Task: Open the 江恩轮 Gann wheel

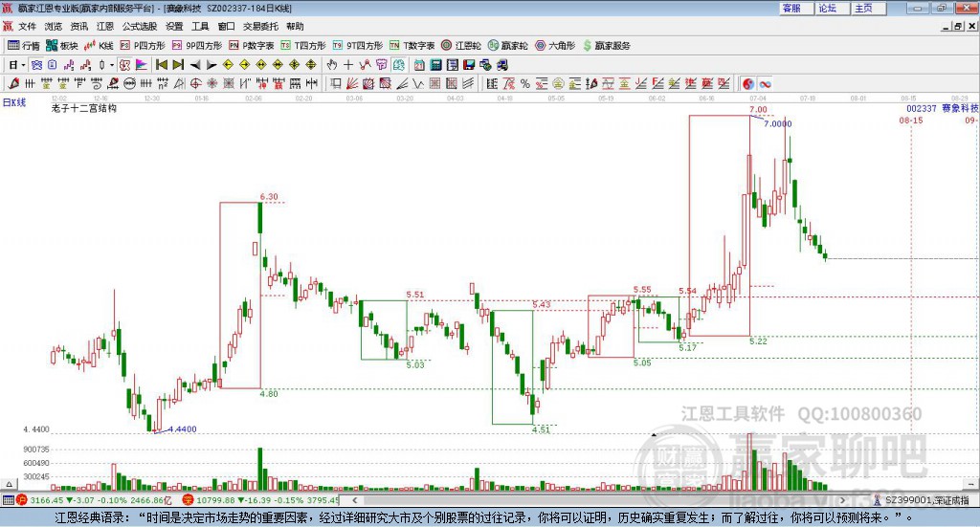Action: 461,46
